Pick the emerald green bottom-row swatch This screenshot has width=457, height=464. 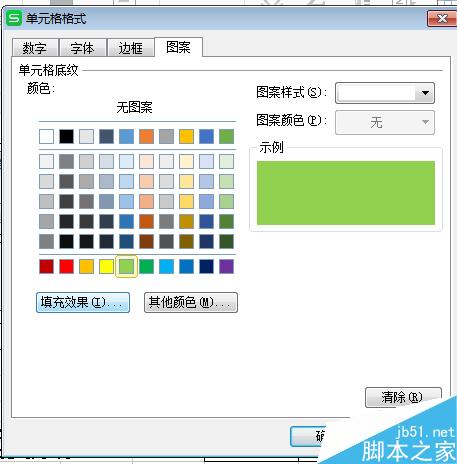(146, 266)
